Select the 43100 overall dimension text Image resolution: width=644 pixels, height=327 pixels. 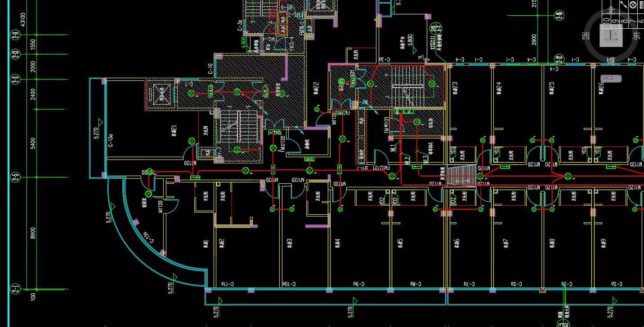click(x=22, y=19)
